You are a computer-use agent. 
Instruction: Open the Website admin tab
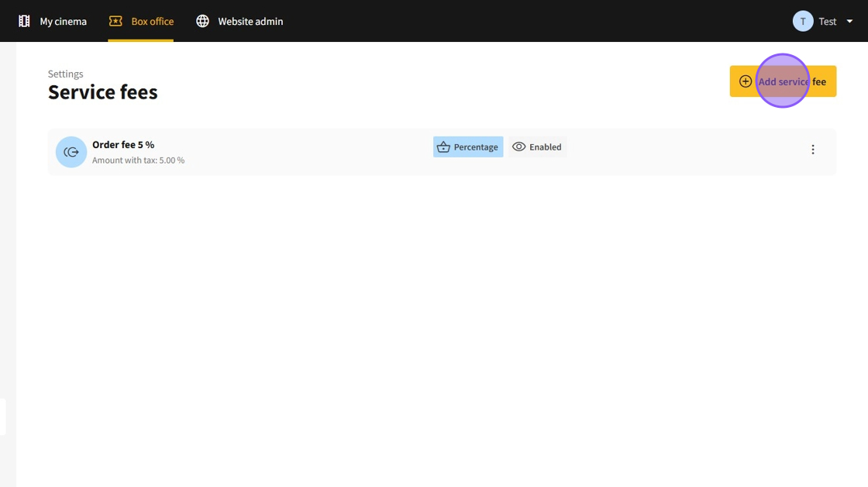point(250,22)
